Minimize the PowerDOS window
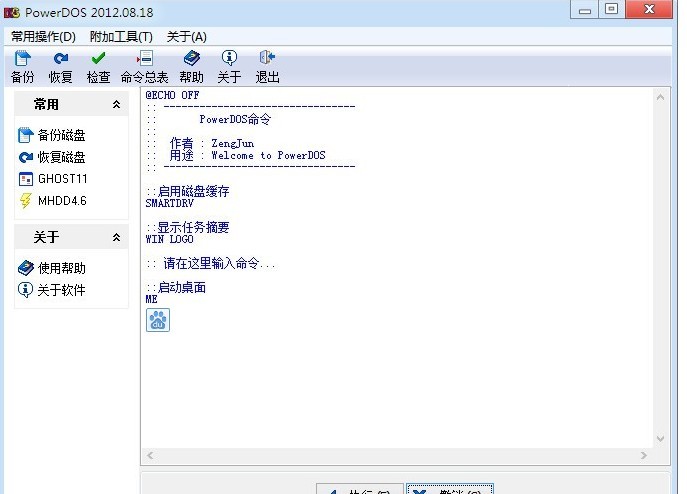The width and height of the screenshot is (687, 494). [584, 10]
